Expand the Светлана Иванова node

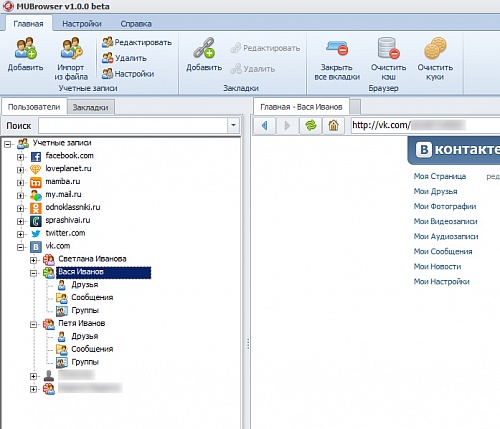[x=33, y=260]
